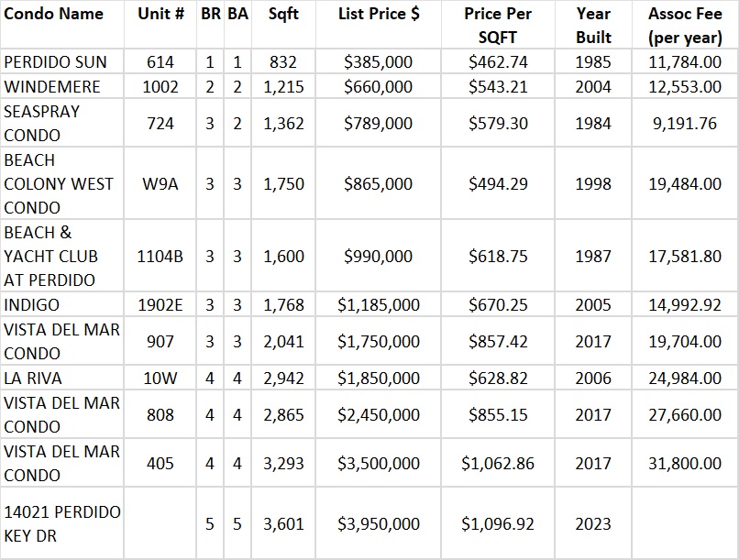Select the $3,950,000 list price cell
The image size is (739, 560).
pyautogui.click(x=378, y=524)
